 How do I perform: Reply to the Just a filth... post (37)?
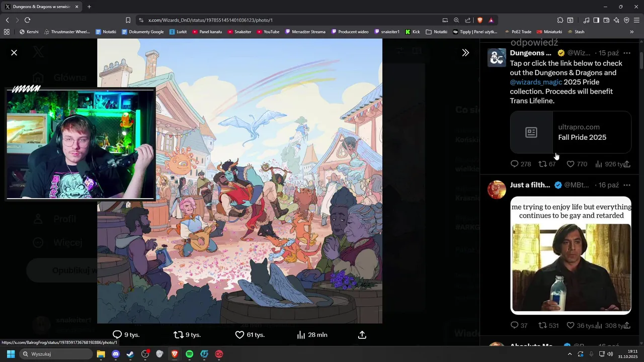[514, 325]
